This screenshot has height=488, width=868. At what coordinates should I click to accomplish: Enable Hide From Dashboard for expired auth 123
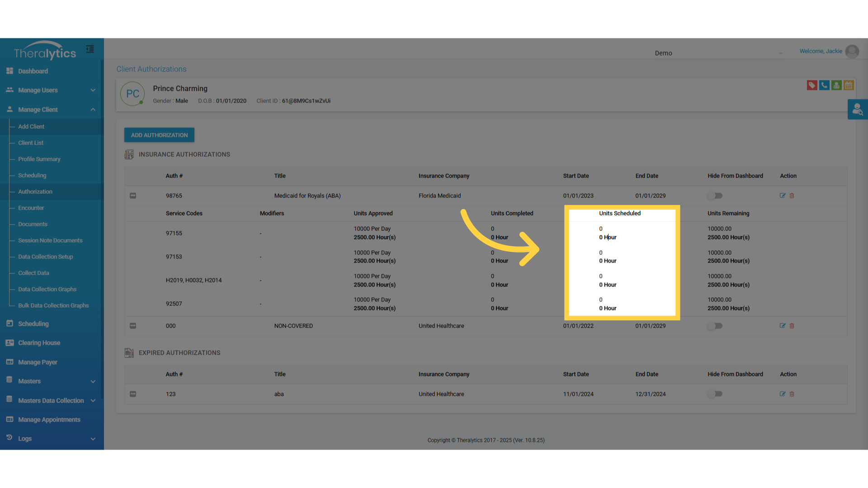[x=715, y=394]
